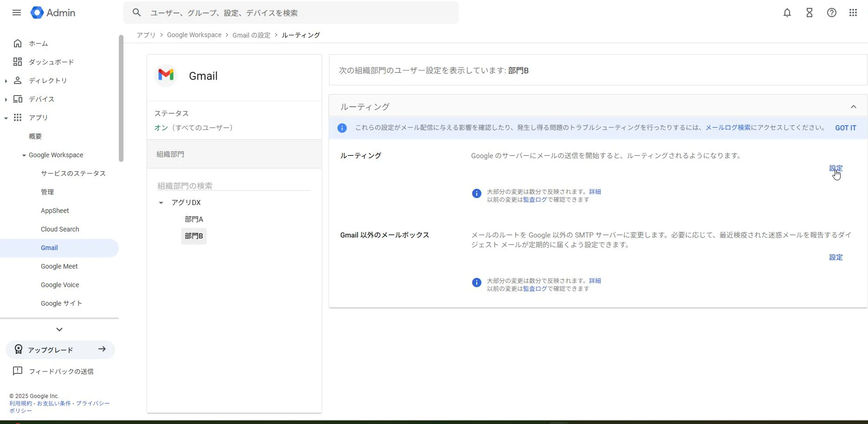
Task: Click the search magnifier icon
Action: (x=136, y=13)
